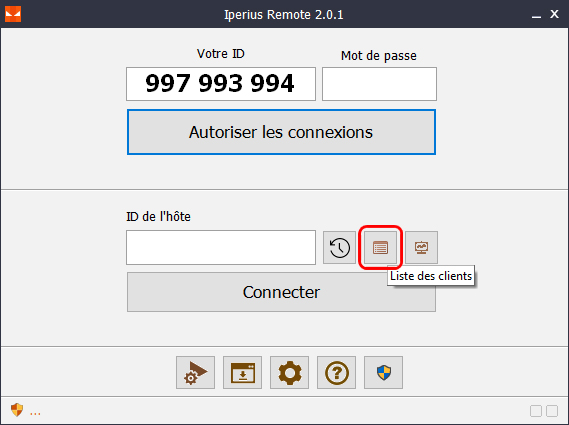The width and height of the screenshot is (569, 425).
Task: Click into the Mot de passe field
Action: 379,84
